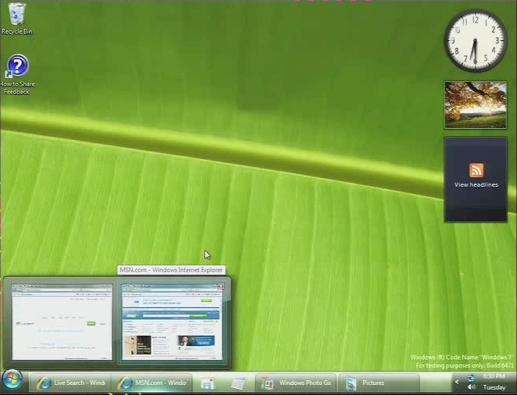Viewport: 517px width, 395px height.
Task: Select the analog clock gadget
Action: [476, 41]
